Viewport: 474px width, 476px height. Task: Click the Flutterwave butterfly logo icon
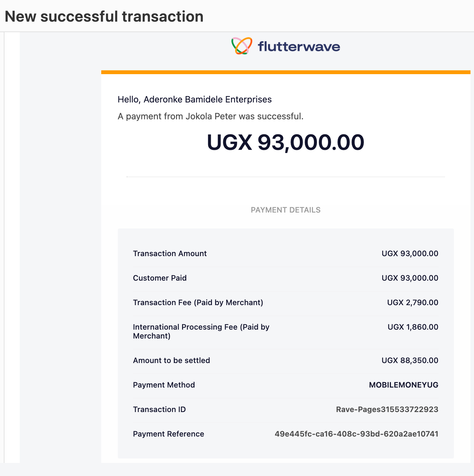[x=242, y=46]
